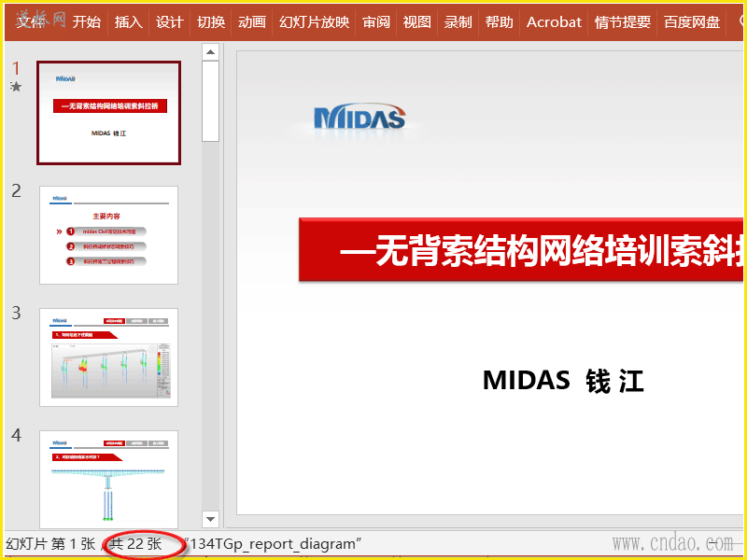Open the 视图 ribbon tab
This screenshot has height=560, width=747.
coord(417,21)
